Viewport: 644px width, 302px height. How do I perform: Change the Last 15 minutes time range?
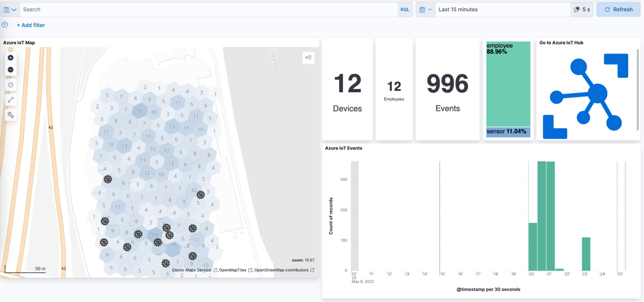point(503,10)
